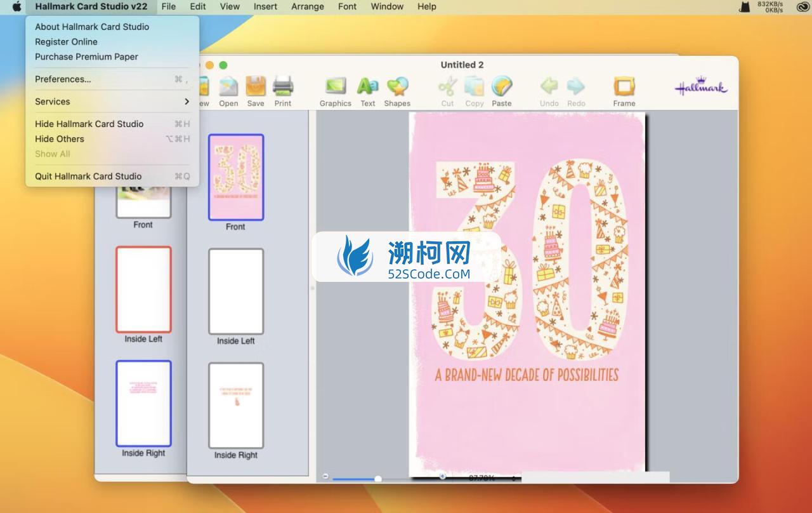The height and width of the screenshot is (513, 812).
Task: Open the Font menu
Action: 347,7
